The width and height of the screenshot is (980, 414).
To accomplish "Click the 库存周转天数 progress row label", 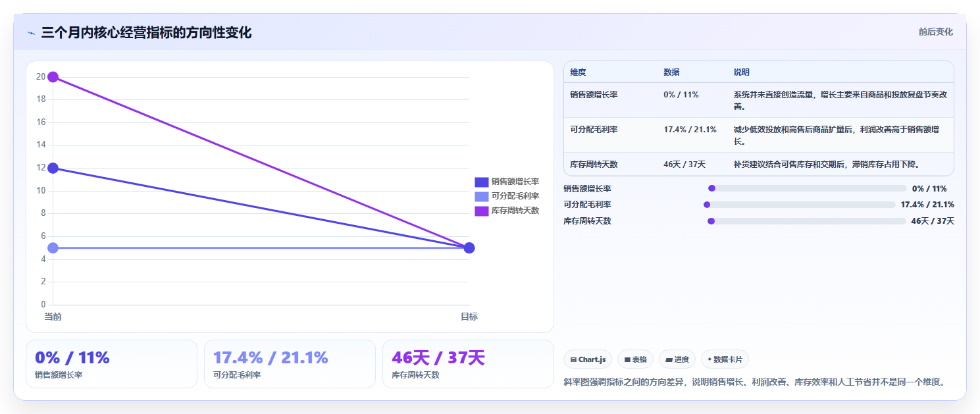I will pos(587,220).
